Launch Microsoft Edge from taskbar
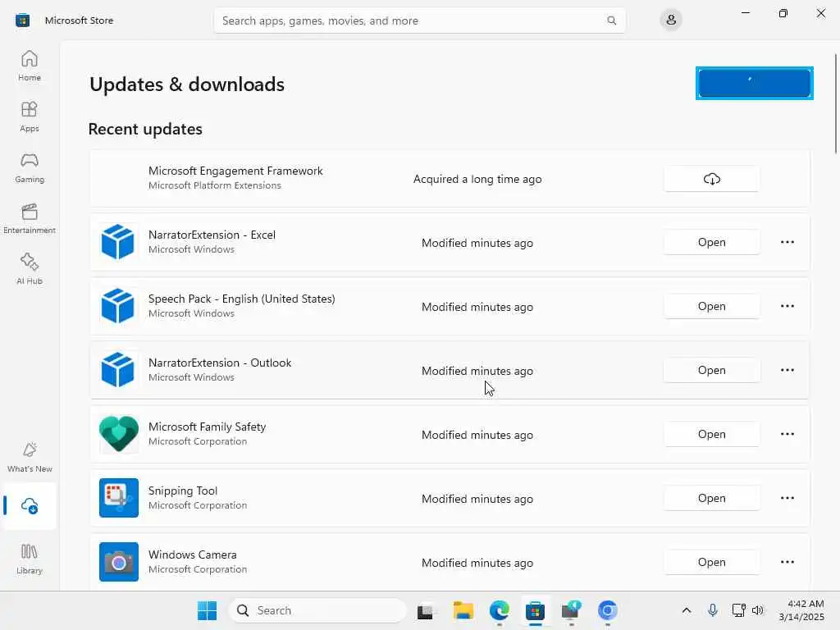This screenshot has height=630, width=840. point(500,610)
